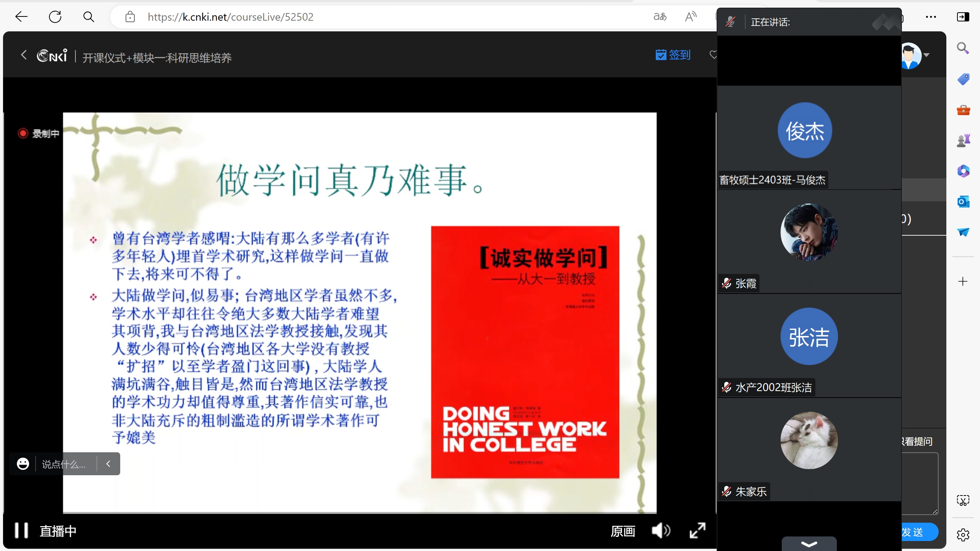Screen dimensions: 980x551
Task: Open the 原画 video quality option
Action: click(623, 531)
